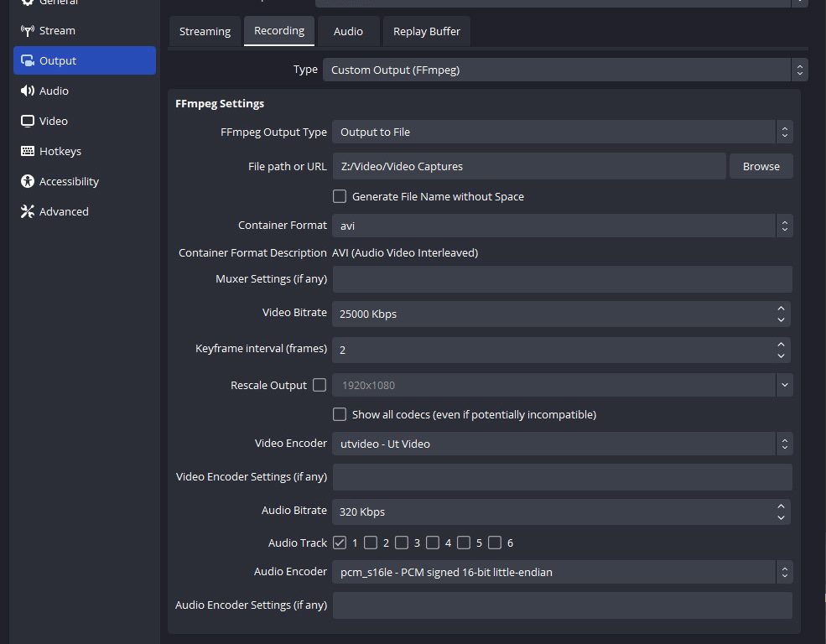
Task: Open Video settings via monitor icon
Action: [x=27, y=122]
